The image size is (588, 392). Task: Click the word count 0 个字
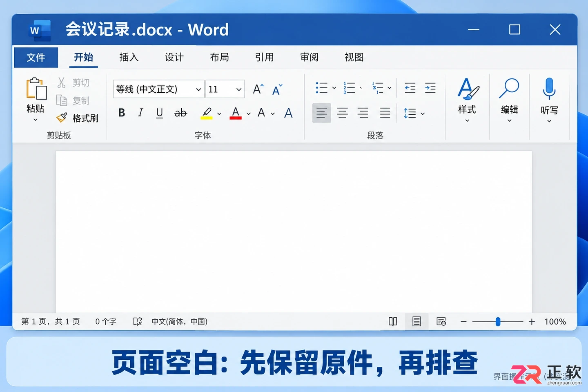pyautogui.click(x=106, y=322)
